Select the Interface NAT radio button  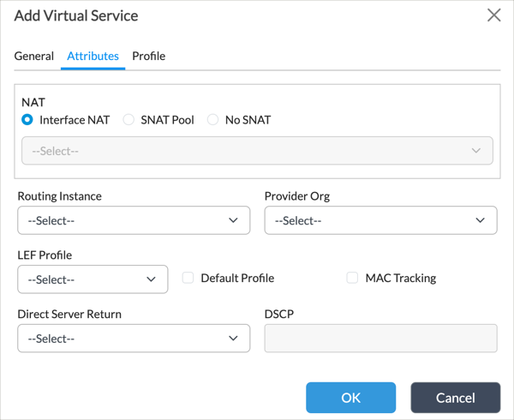coord(27,120)
